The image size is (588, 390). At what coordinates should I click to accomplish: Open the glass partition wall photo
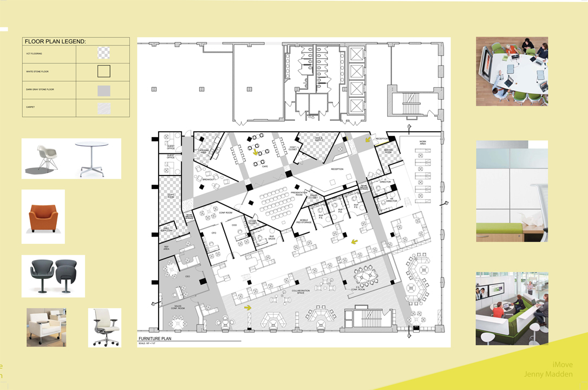[x=512, y=191]
